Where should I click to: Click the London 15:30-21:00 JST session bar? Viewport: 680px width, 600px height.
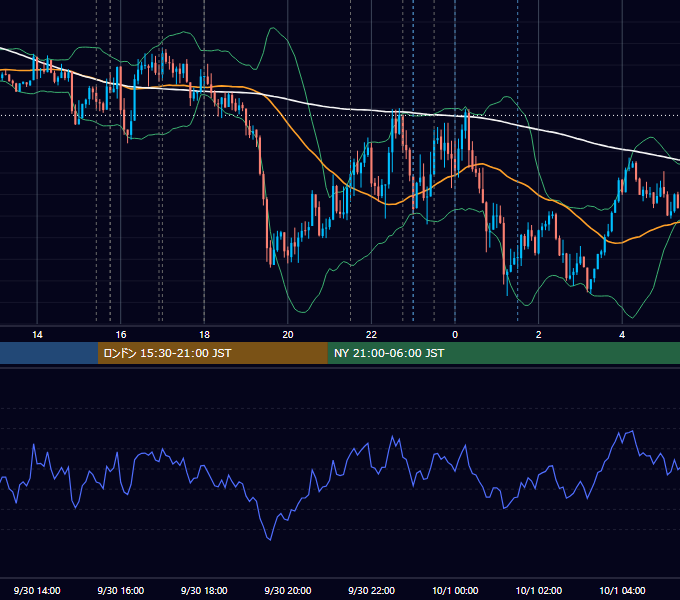[212, 353]
